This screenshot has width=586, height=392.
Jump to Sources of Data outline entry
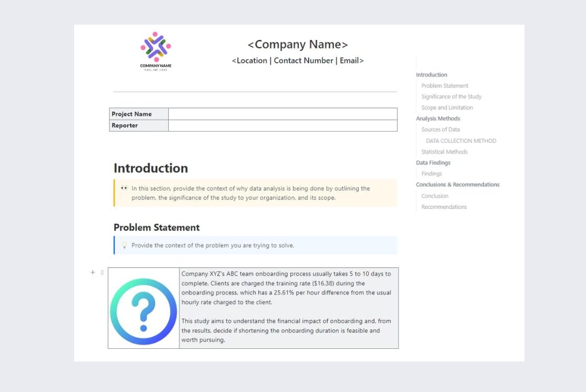click(x=440, y=129)
